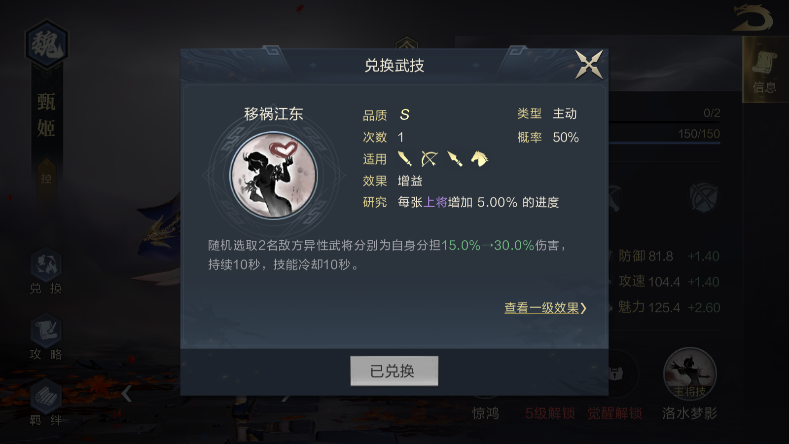Screen dimensions: 789x444
Task: Click the 移祸江东 skill portrait
Action: (274, 175)
